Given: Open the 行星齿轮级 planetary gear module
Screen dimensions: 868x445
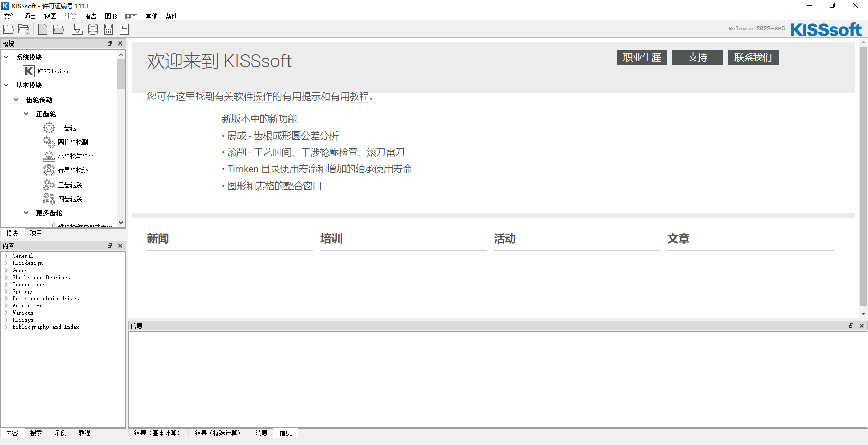Looking at the screenshot, I should tap(73, 170).
